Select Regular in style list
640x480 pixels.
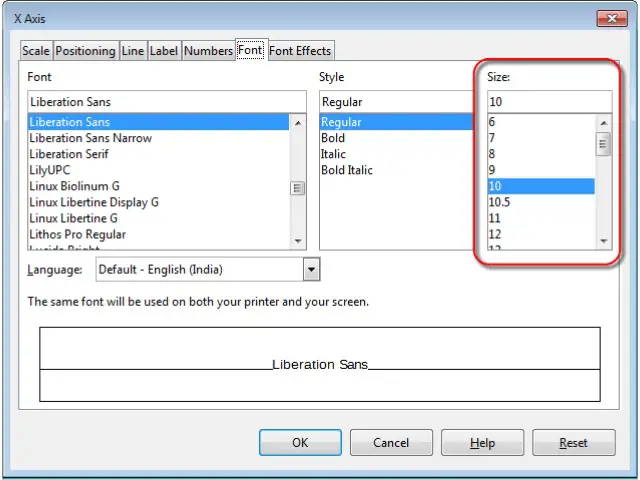[396, 122]
